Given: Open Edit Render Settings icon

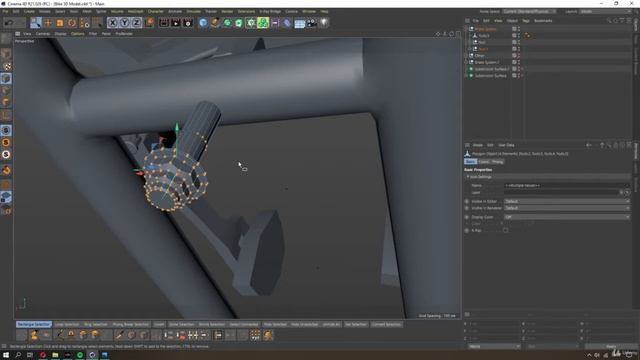Looking at the screenshot, I should pyautogui.click(x=187, y=23).
